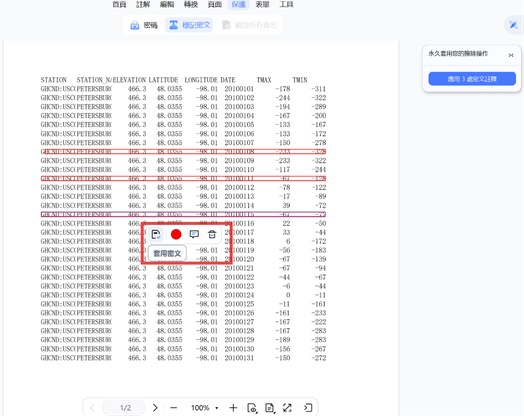Switch to the Protect tab

(239, 4)
